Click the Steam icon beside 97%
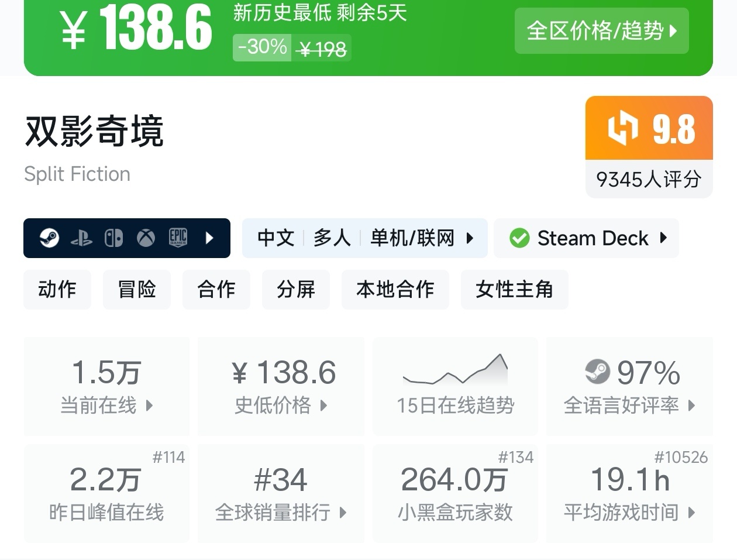 [597, 371]
